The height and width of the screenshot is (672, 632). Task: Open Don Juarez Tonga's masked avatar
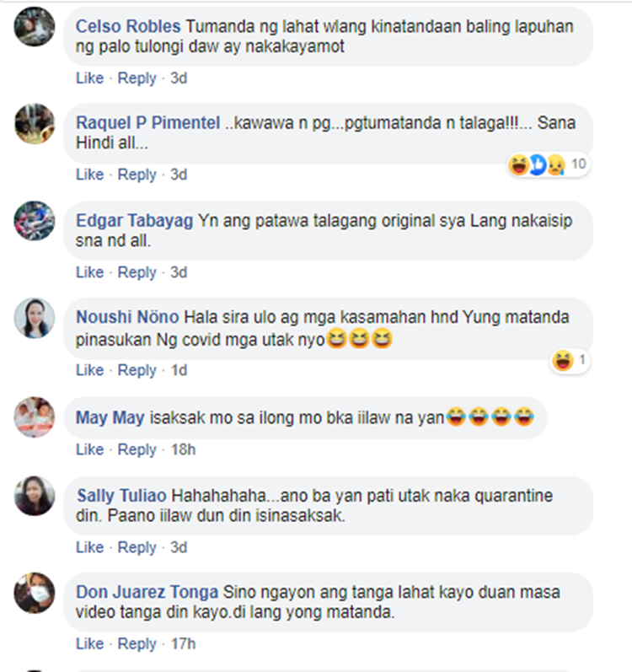[x=35, y=593]
